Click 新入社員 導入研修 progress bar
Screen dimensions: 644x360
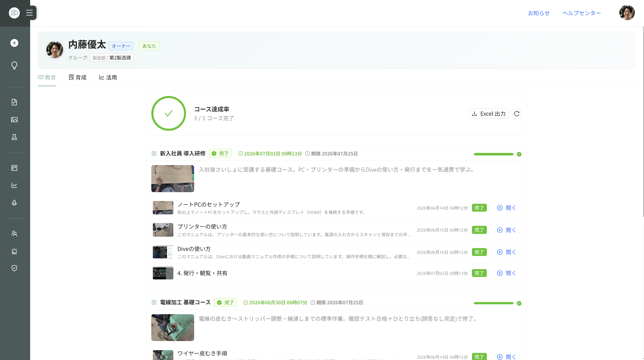[x=493, y=154]
